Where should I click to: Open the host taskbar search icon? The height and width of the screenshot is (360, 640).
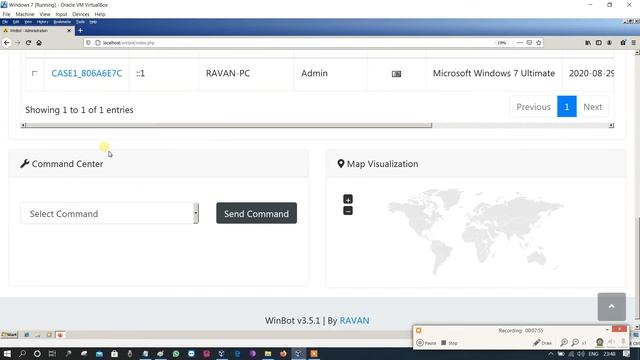pyautogui.click(x=22, y=354)
